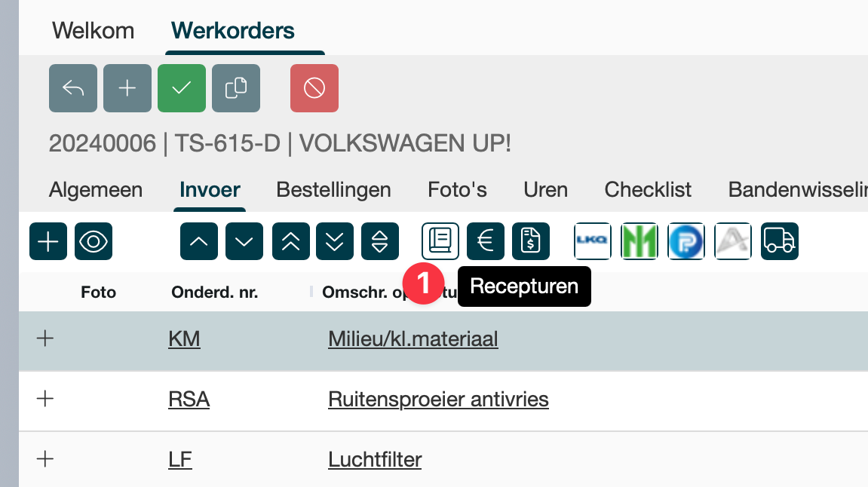Click the back arrow button
Image resolution: width=868 pixels, height=487 pixels.
(x=73, y=88)
